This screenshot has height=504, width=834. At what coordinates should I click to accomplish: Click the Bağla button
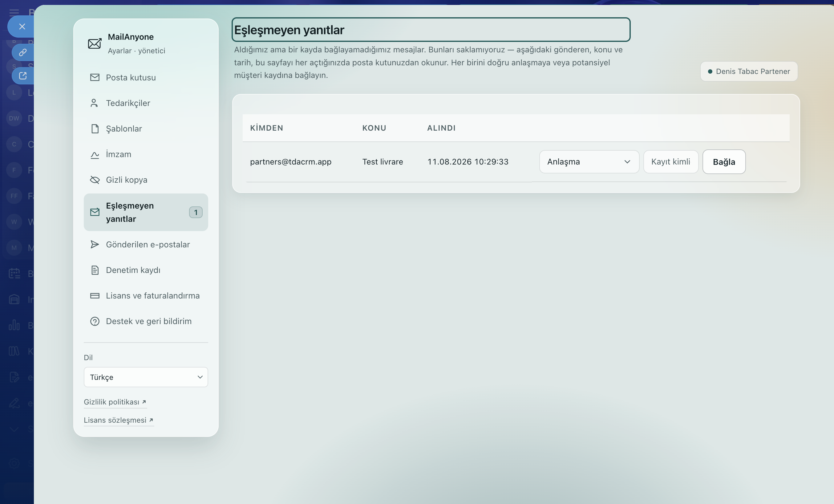(724, 162)
